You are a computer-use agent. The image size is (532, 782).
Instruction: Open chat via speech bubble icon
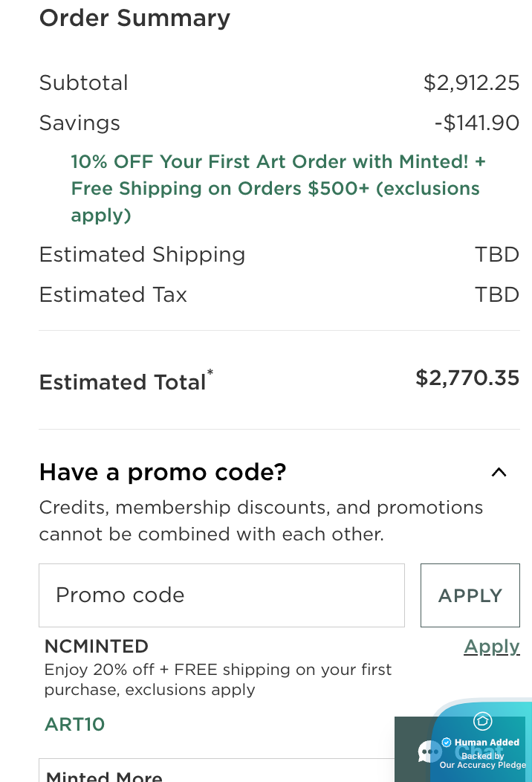[x=429, y=752]
